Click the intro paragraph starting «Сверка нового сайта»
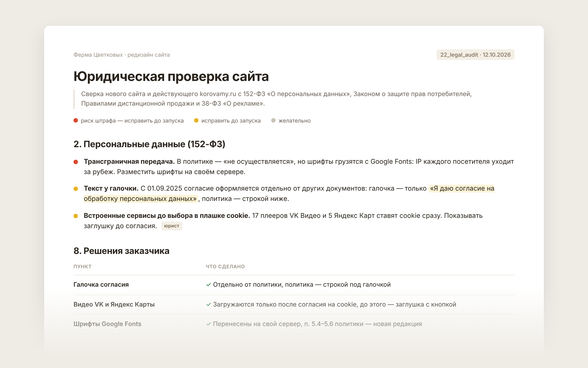 pyautogui.click(x=276, y=99)
